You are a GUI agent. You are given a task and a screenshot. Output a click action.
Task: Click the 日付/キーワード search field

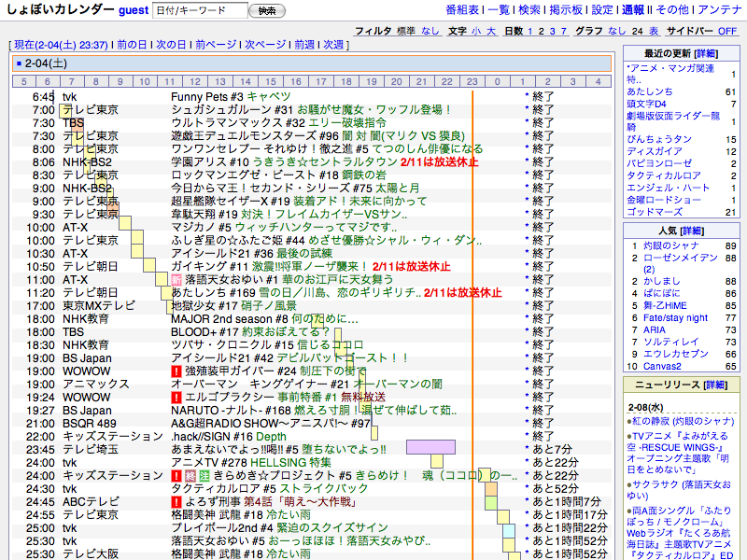click(198, 10)
